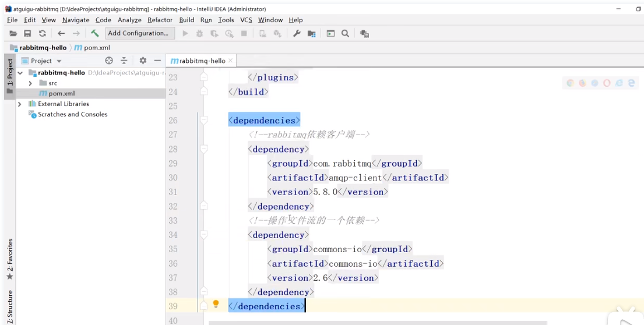Open the Build menu
644x325 pixels.
pos(186,20)
